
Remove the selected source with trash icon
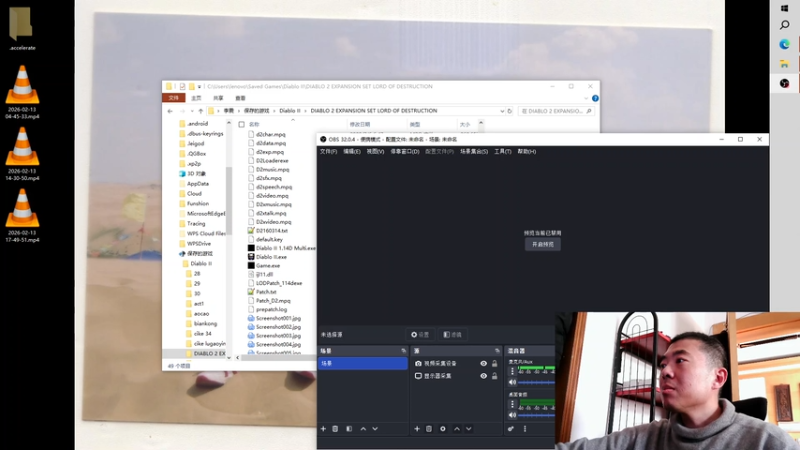point(429,429)
